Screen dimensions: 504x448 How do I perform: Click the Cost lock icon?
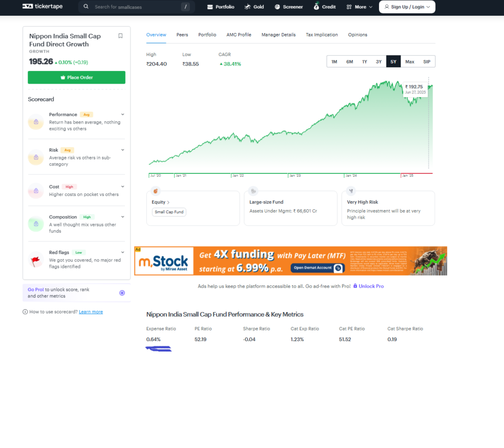(x=36, y=191)
